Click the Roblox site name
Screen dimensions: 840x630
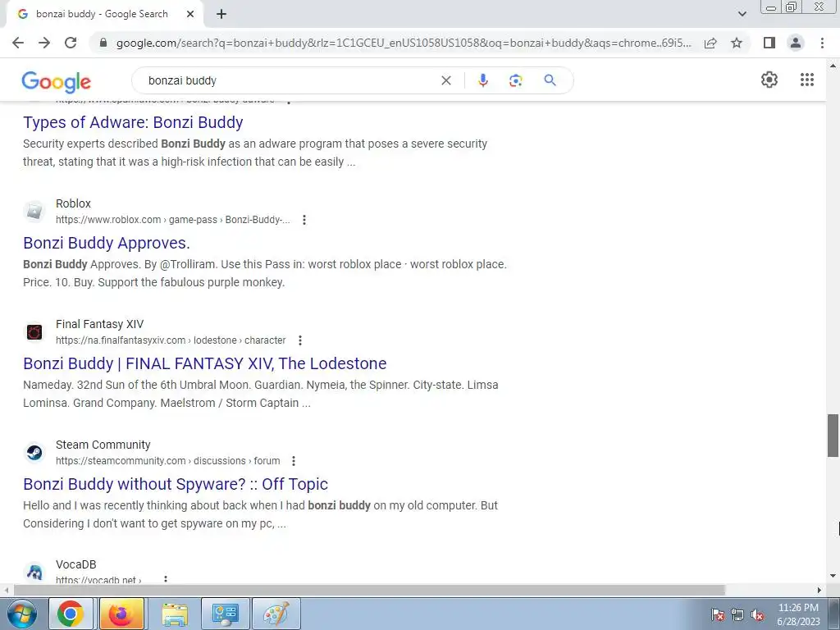point(73,203)
